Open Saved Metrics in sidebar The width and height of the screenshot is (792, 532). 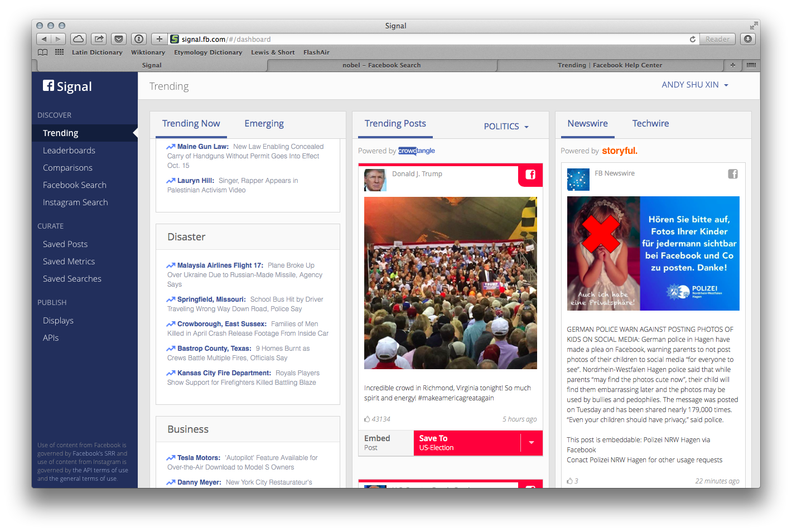pyautogui.click(x=69, y=262)
